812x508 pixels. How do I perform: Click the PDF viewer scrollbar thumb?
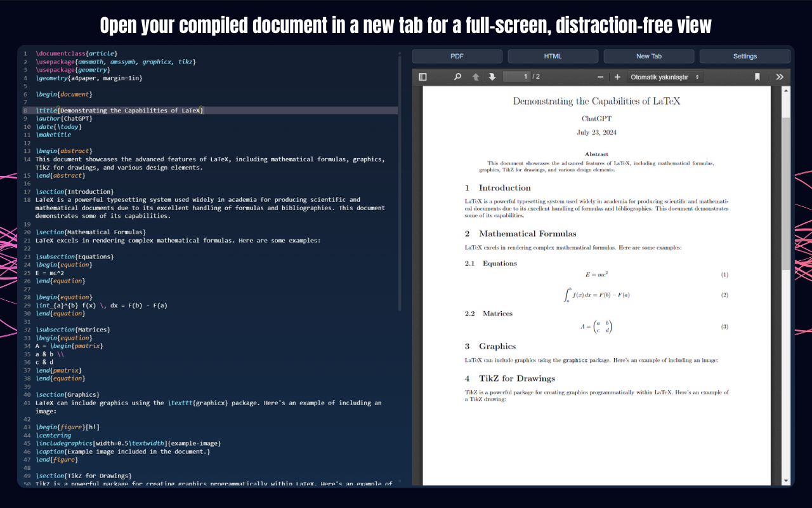point(786,194)
